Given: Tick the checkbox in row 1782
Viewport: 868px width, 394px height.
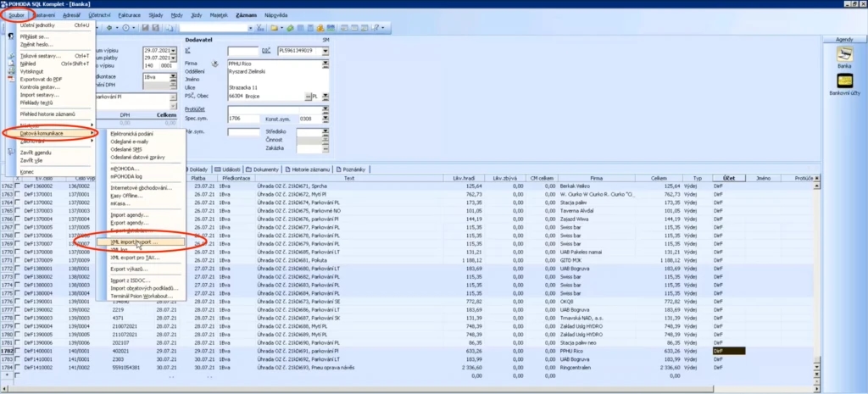Looking at the screenshot, I should click(17, 351).
